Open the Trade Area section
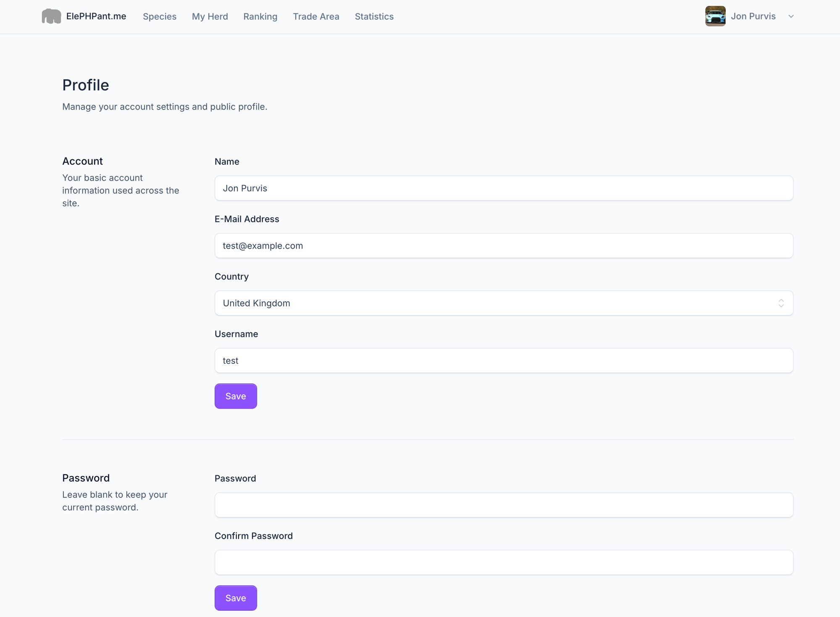 (x=316, y=16)
